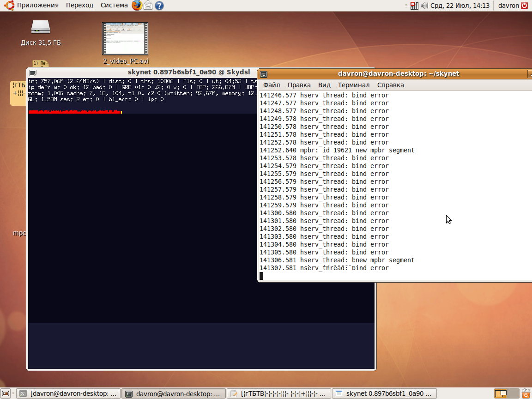
Task: Open the mail client envelope icon
Action: click(x=148, y=6)
